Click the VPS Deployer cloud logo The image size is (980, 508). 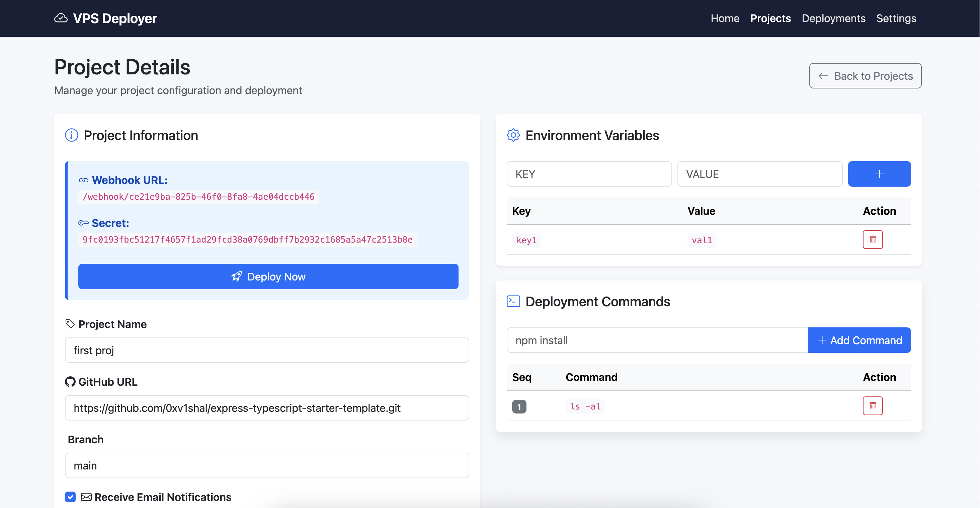(x=61, y=18)
